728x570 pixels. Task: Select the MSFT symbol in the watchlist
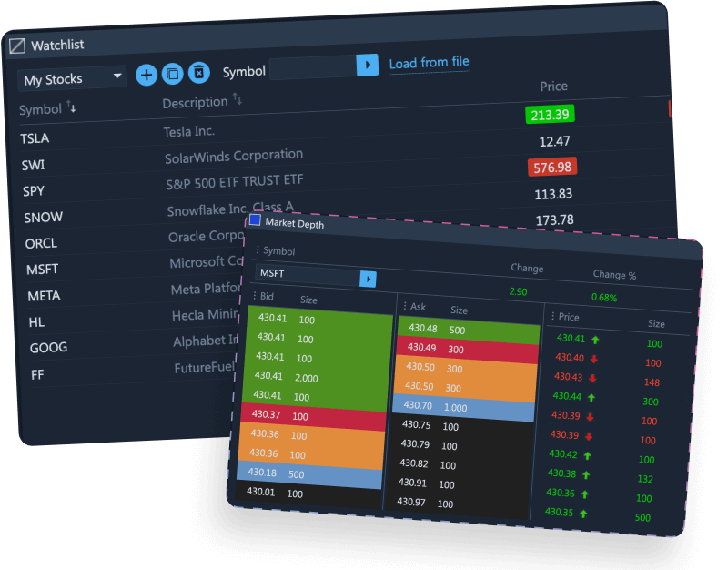42,269
